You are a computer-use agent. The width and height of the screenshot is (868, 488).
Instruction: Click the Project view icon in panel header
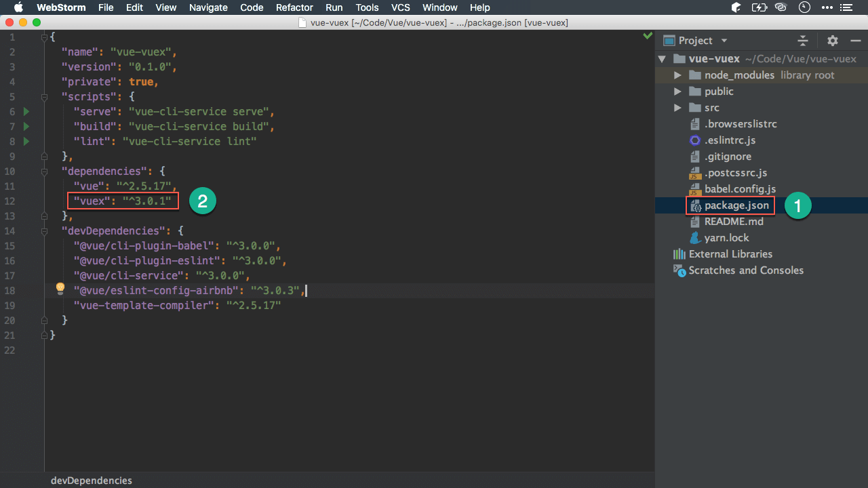pyautogui.click(x=669, y=41)
